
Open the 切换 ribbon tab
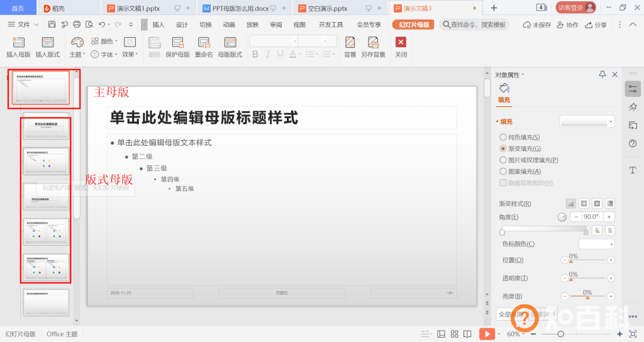point(206,25)
